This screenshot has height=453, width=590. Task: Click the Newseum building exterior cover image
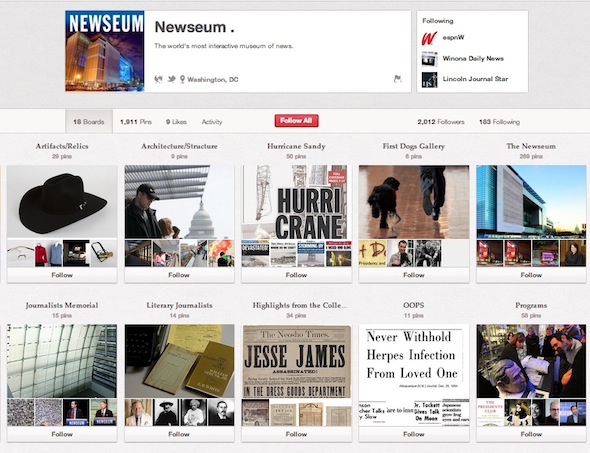point(531,202)
